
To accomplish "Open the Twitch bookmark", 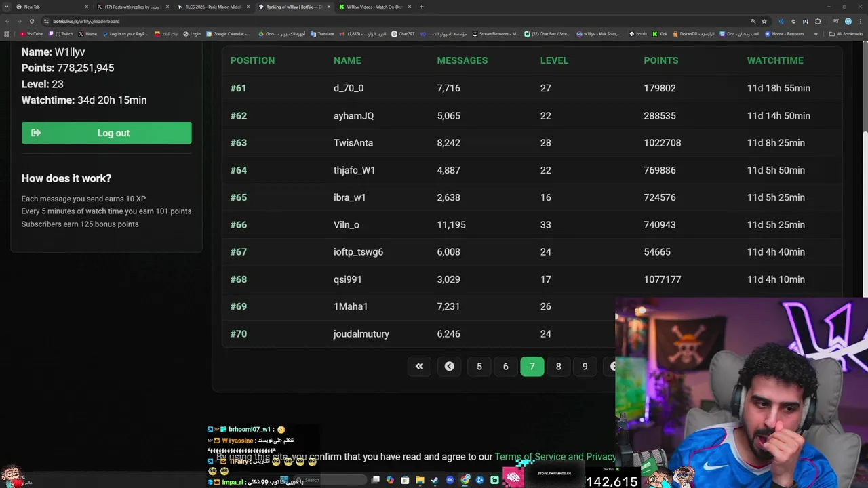I will pos(60,33).
